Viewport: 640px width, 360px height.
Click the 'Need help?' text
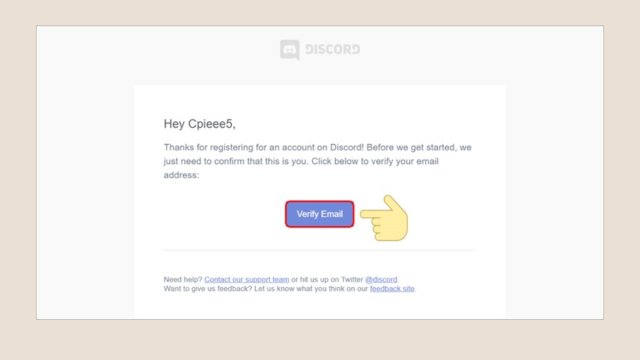click(183, 280)
